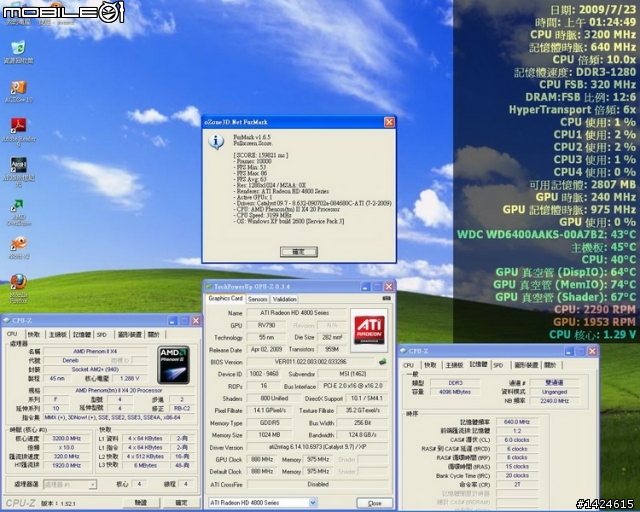Select the RV790 GPU value in GPU-Z

267,325
